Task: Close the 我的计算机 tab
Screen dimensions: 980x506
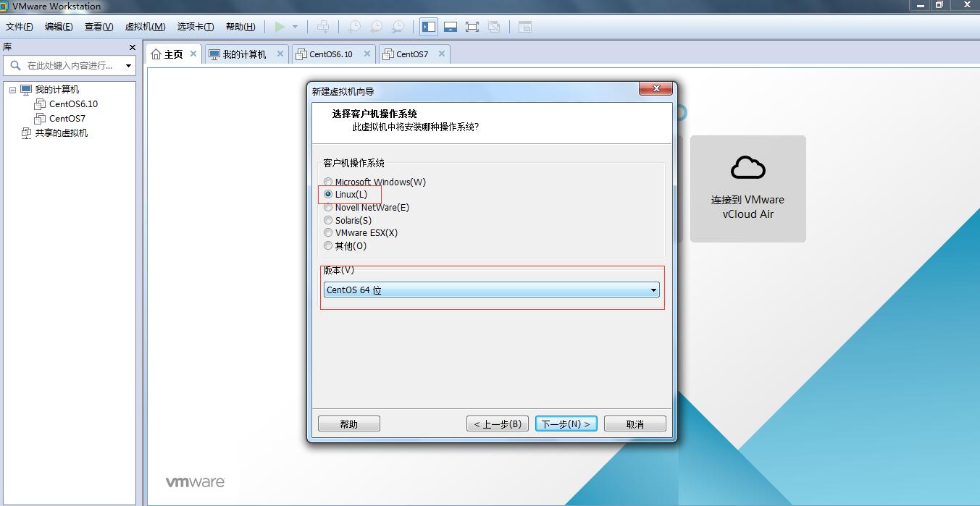Action: click(x=280, y=54)
